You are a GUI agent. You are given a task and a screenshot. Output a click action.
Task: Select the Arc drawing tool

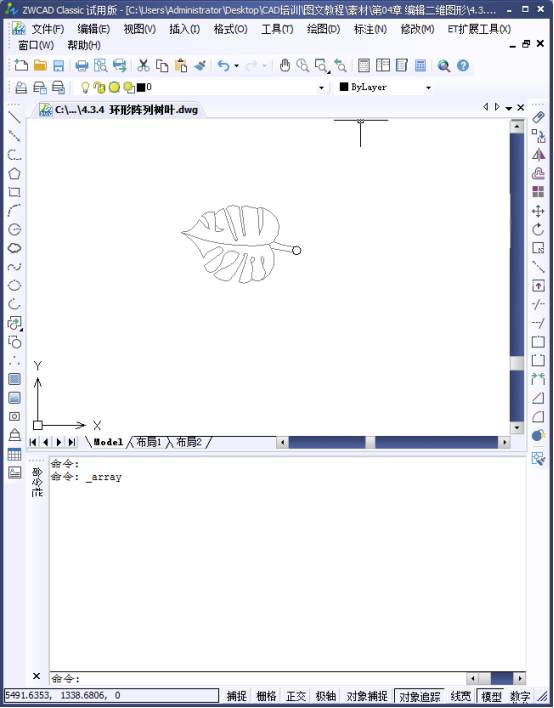[x=14, y=210]
